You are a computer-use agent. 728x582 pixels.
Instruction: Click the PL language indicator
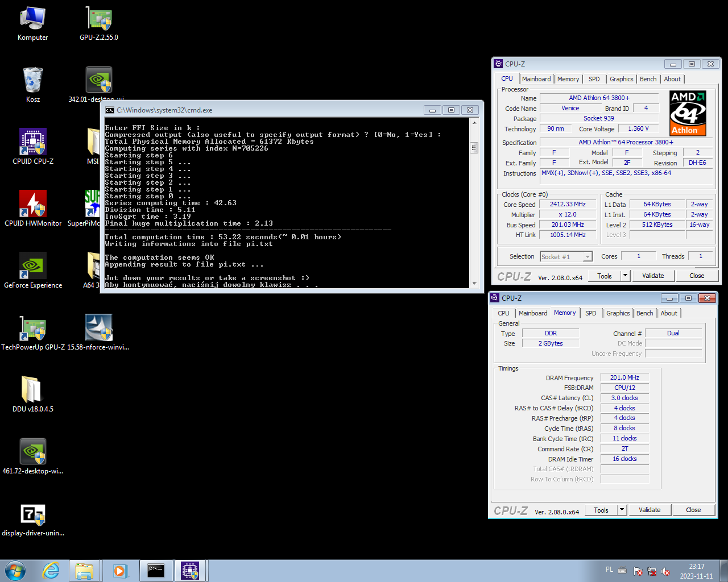tap(609, 569)
